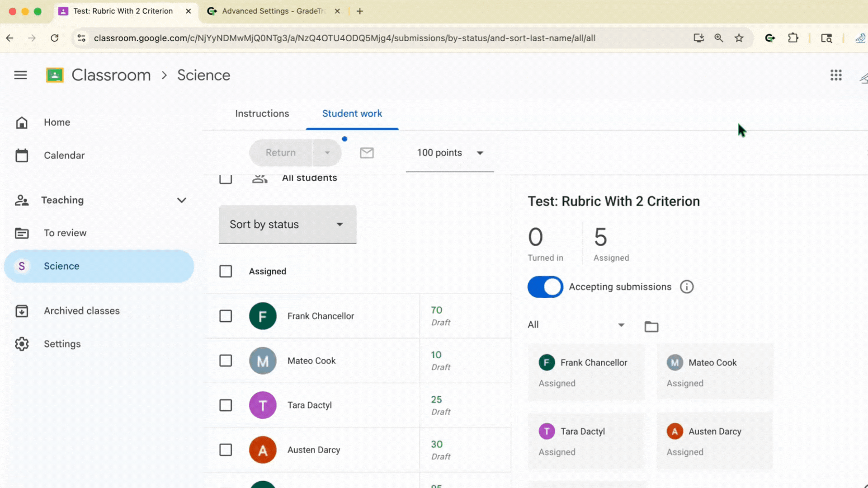
Task: Click the Archived classes icon
Action: [22, 311]
